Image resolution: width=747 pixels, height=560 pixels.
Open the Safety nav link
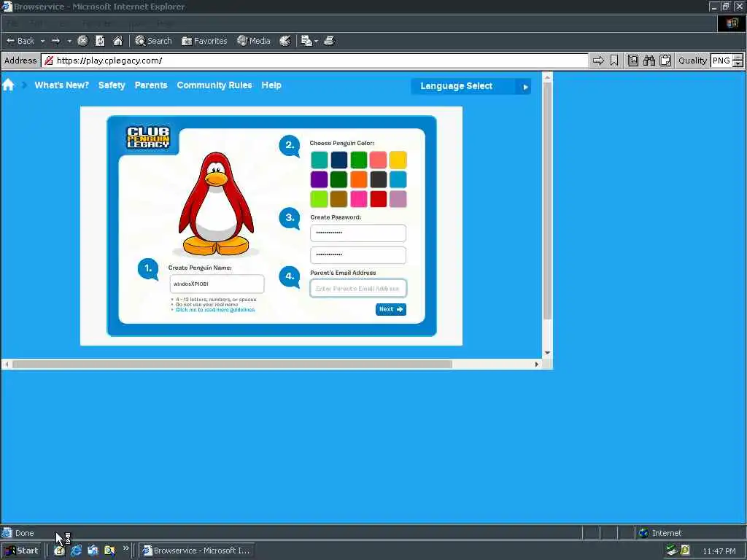[x=112, y=85]
